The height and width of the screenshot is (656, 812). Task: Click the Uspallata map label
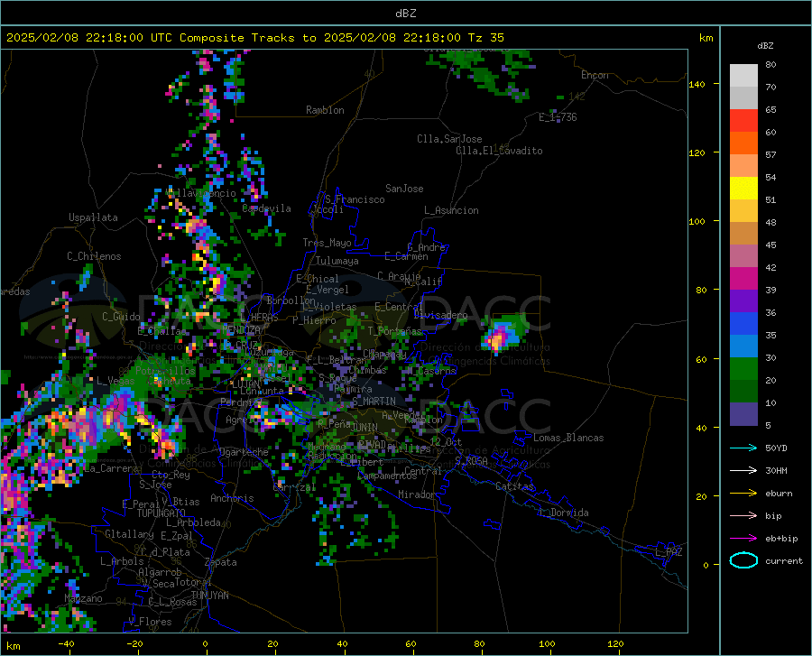(x=93, y=217)
